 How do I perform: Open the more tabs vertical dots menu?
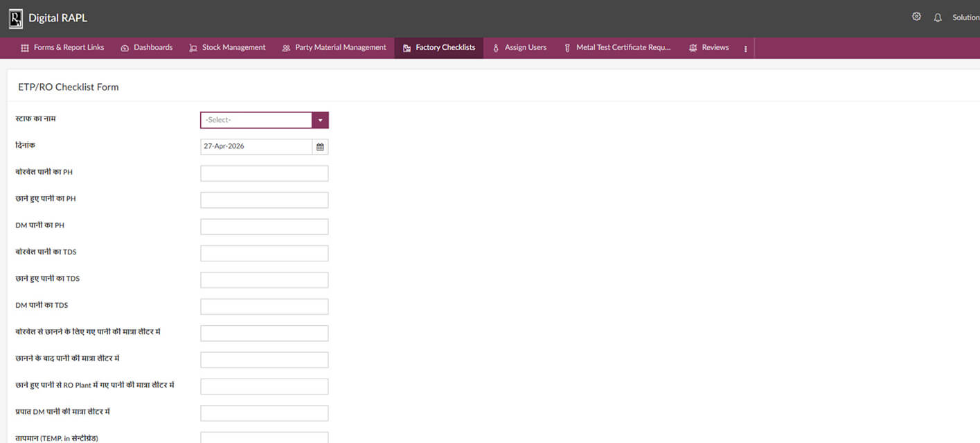pos(745,49)
